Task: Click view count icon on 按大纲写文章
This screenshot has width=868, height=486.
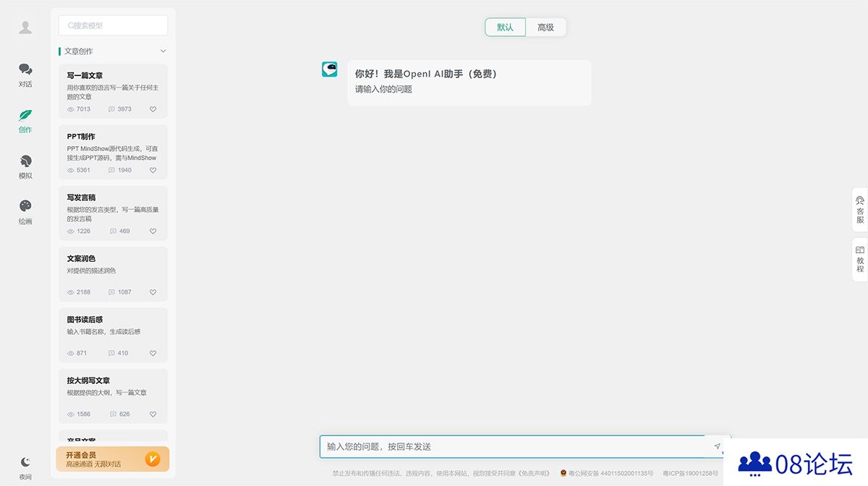Action: point(71,414)
